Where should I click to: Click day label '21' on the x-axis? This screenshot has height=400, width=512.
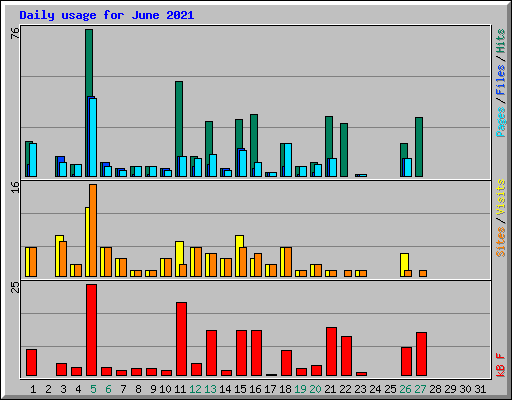pos(330,389)
